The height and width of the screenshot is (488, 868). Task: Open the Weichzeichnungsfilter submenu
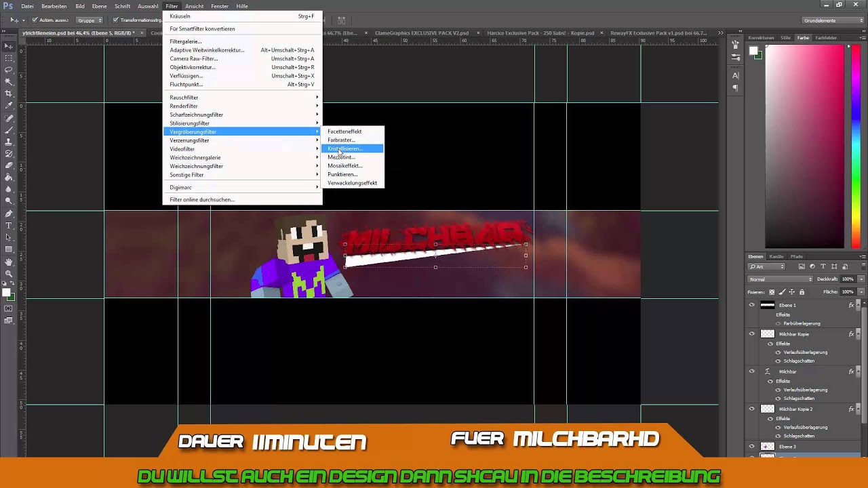pyautogui.click(x=243, y=166)
